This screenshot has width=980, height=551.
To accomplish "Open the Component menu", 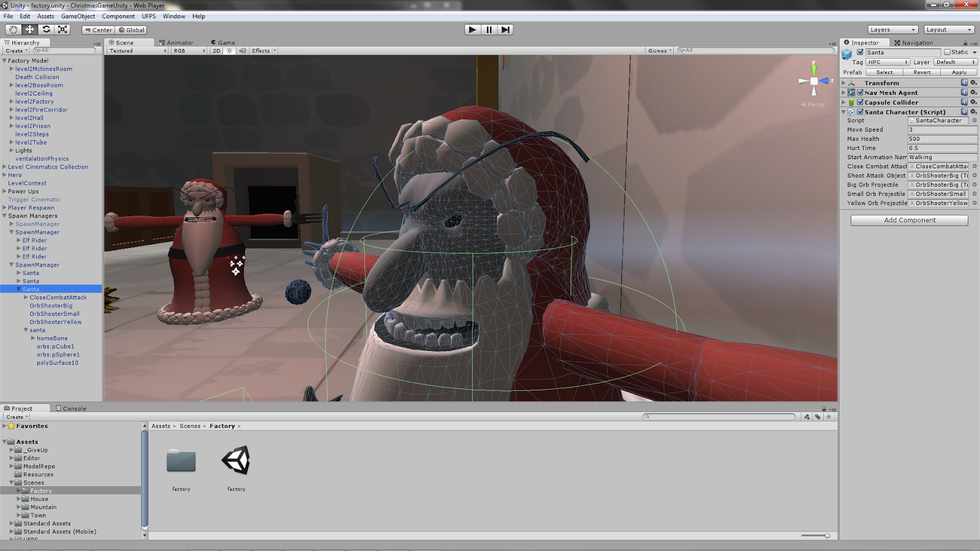I will [118, 17].
